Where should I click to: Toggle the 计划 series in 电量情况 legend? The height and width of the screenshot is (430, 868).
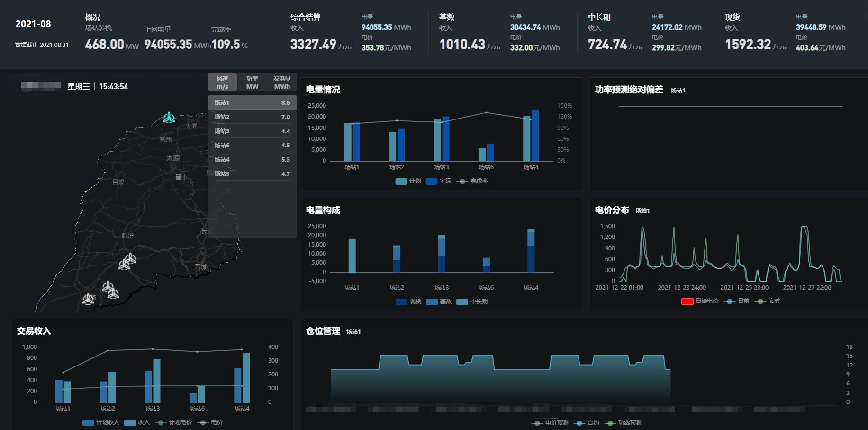[401, 182]
